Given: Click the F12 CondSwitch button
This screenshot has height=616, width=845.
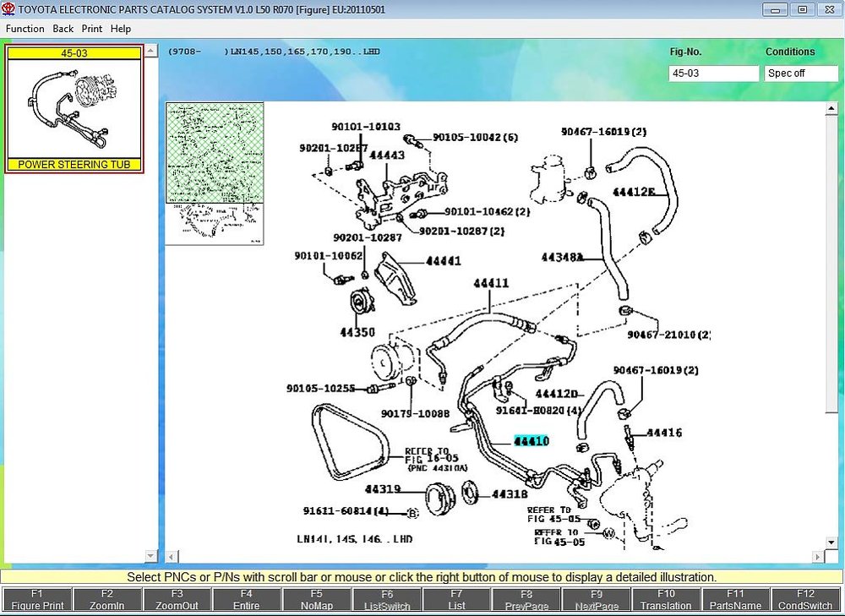Looking at the screenshot, I should (x=805, y=599).
